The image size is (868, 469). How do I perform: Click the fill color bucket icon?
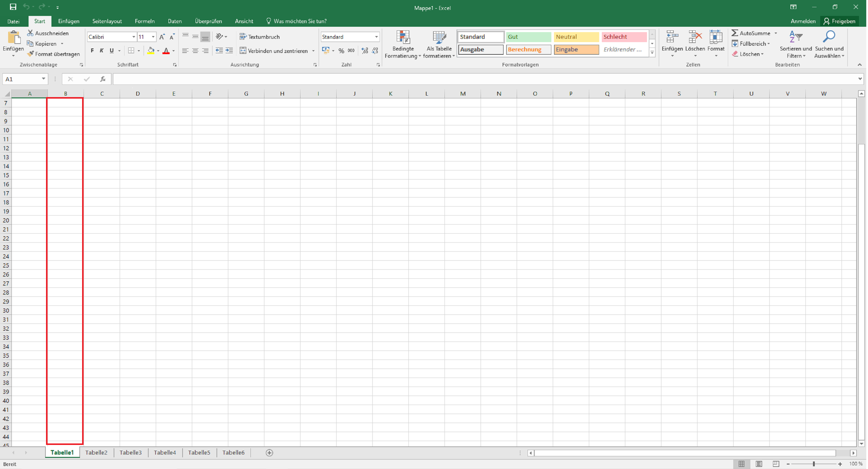coord(151,51)
